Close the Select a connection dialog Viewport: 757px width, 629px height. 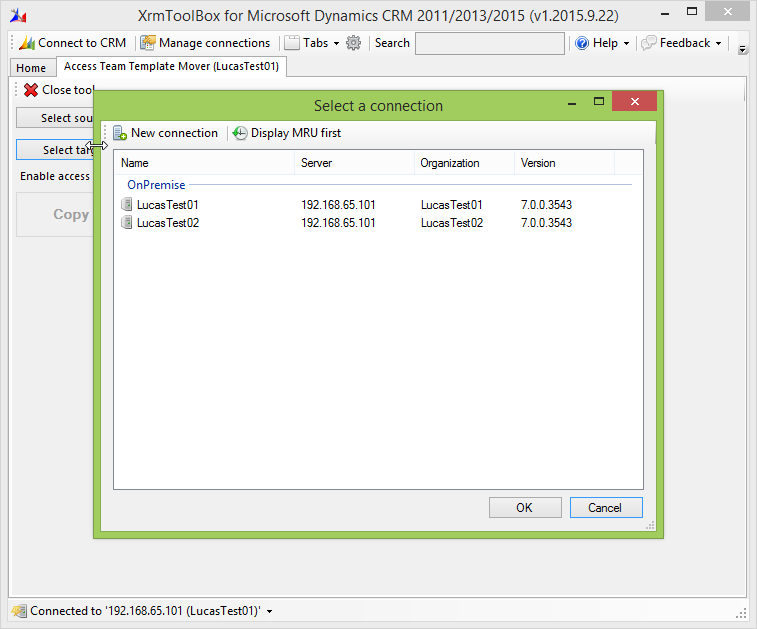point(634,101)
